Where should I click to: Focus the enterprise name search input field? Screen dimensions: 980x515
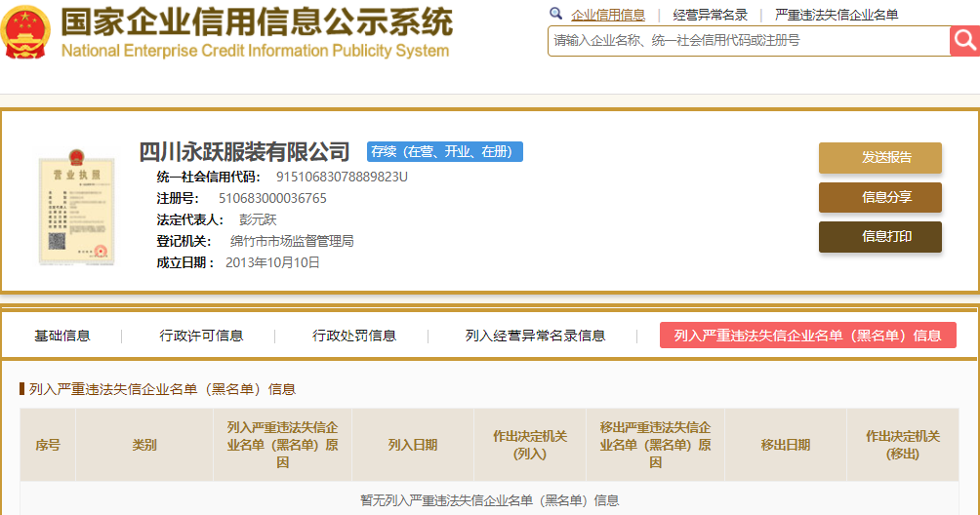(749, 41)
